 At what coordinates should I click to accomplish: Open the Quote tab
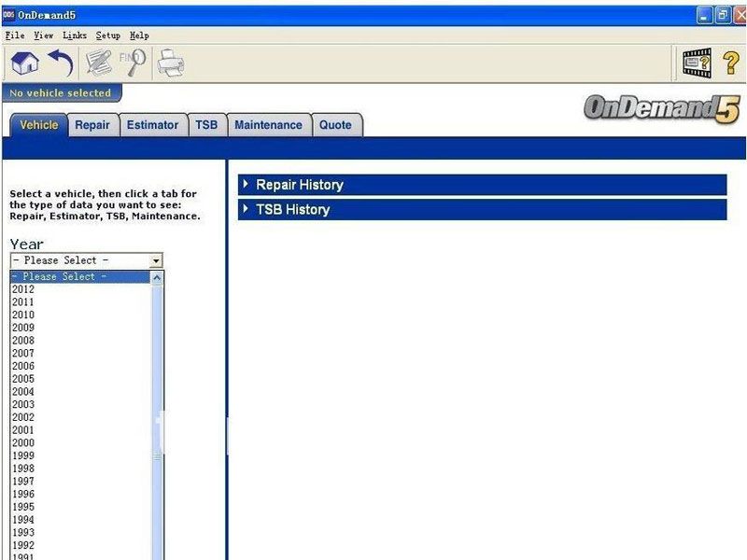[x=336, y=124]
